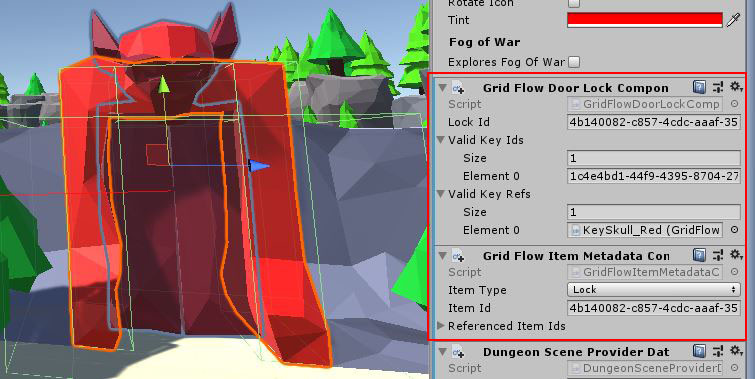
Task: Click the 'Item Type' label
Action: [x=477, y=290]
